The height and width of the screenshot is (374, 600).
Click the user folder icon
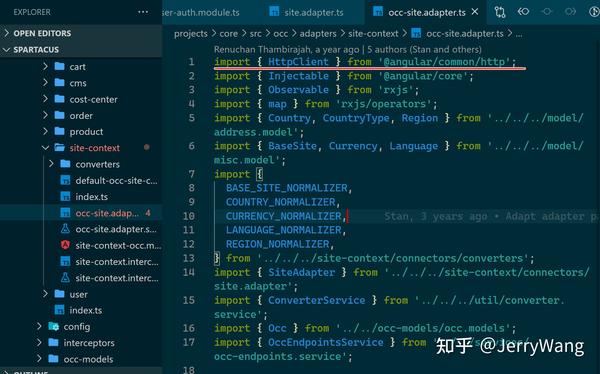[x=59, y=294]
